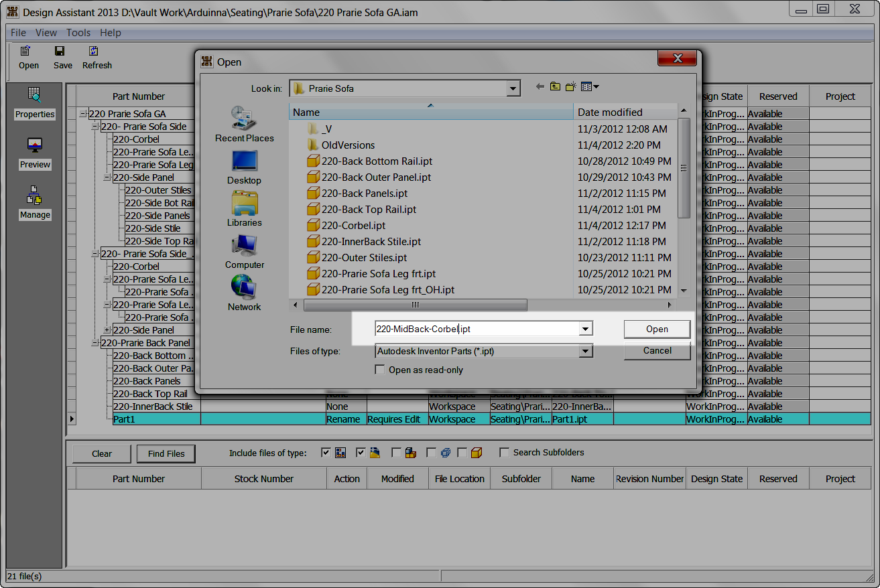Click the Cancel button in the dialog
This screenshot has height=588, width=880.
click(656, 350)
